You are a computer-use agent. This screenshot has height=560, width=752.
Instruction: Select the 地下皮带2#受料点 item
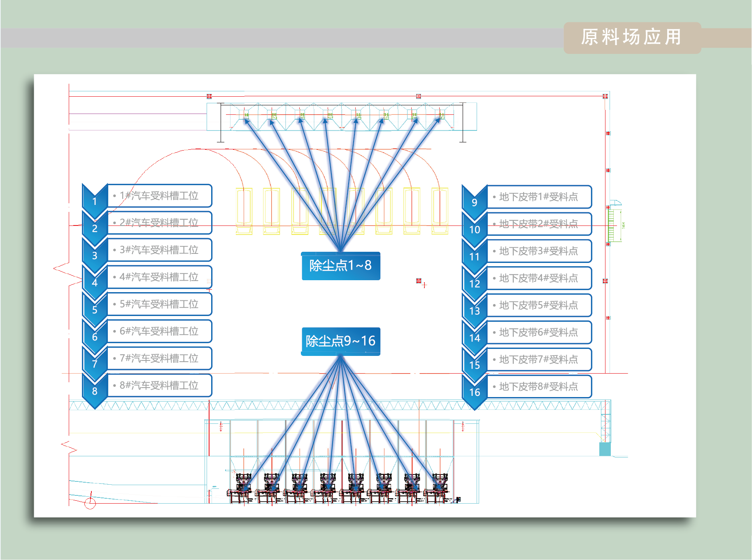point(540,224)
